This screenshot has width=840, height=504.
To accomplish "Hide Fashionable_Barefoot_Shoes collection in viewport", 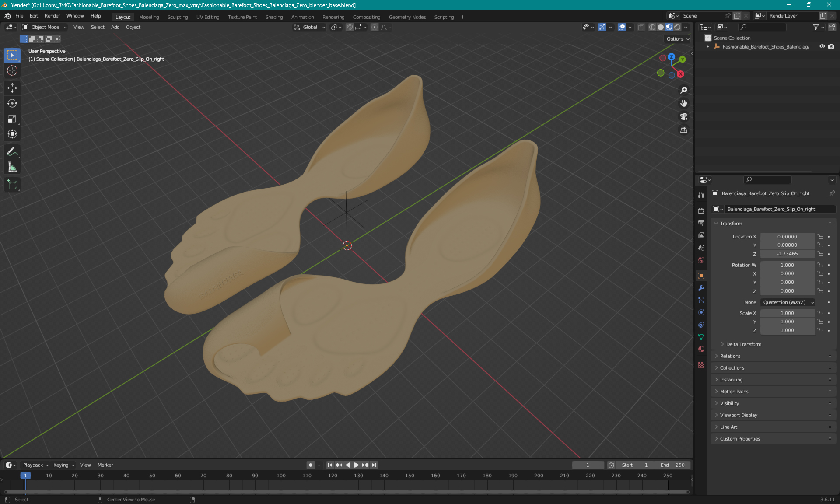I will 822,46.
